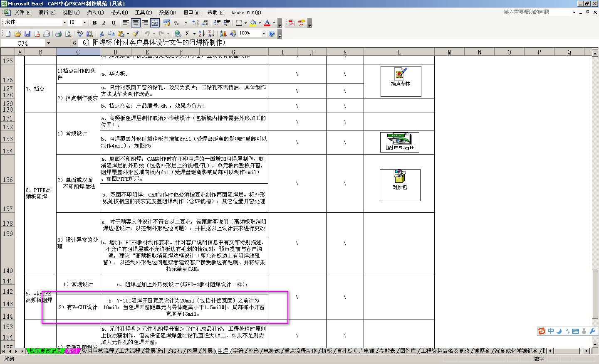The width and height of the screenshot is (599, 364).
Task: Apply comma style
Action: 186,23
